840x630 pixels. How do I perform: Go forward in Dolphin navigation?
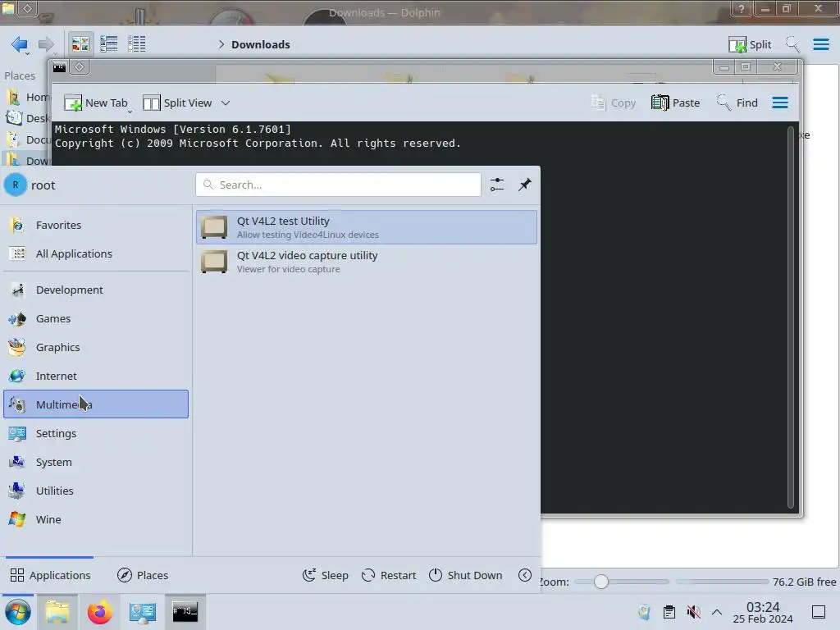pos(46,44)
